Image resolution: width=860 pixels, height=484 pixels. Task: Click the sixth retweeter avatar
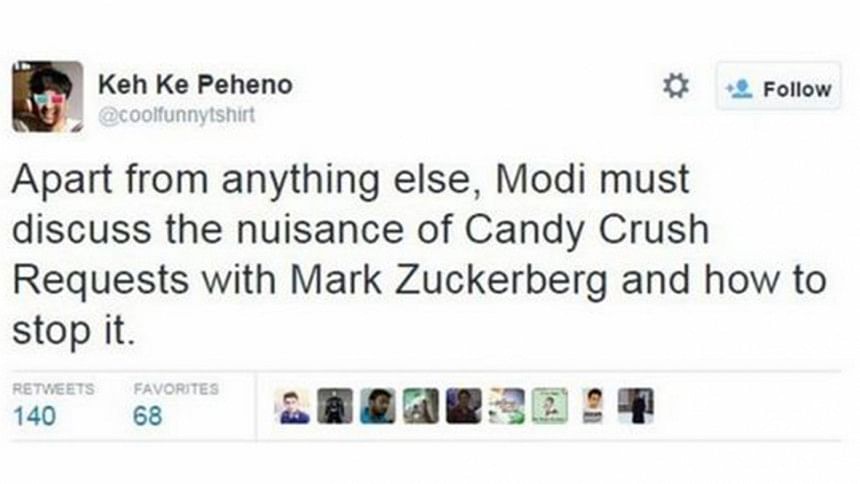click(x=506, y=406)
